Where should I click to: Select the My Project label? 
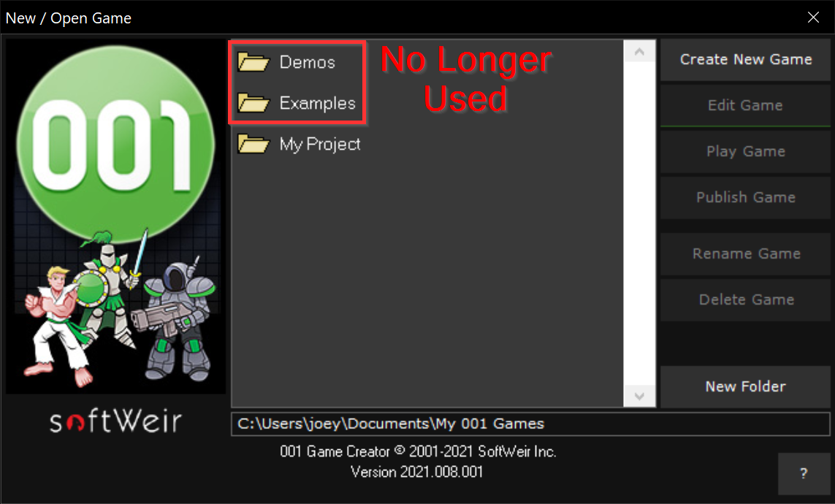320,144
